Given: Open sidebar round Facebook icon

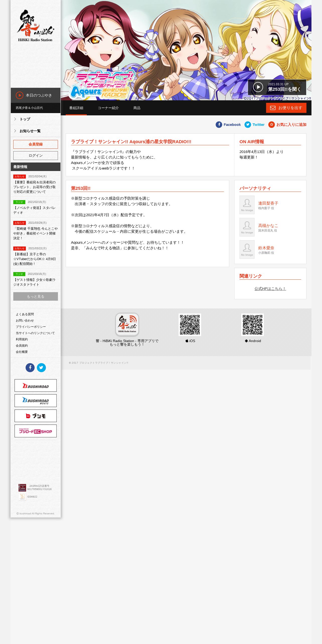Looking at the screenshot, I should coord(30,368).
